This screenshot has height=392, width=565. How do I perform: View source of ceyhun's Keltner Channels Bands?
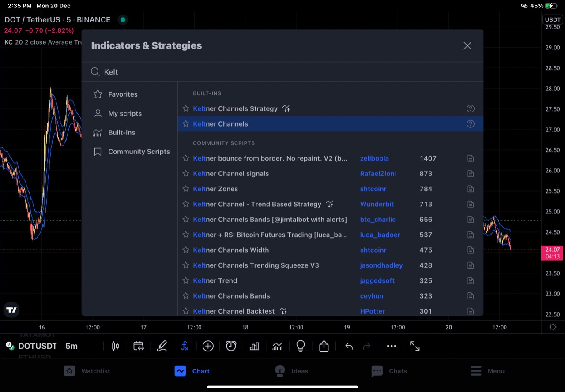(471, 296)
